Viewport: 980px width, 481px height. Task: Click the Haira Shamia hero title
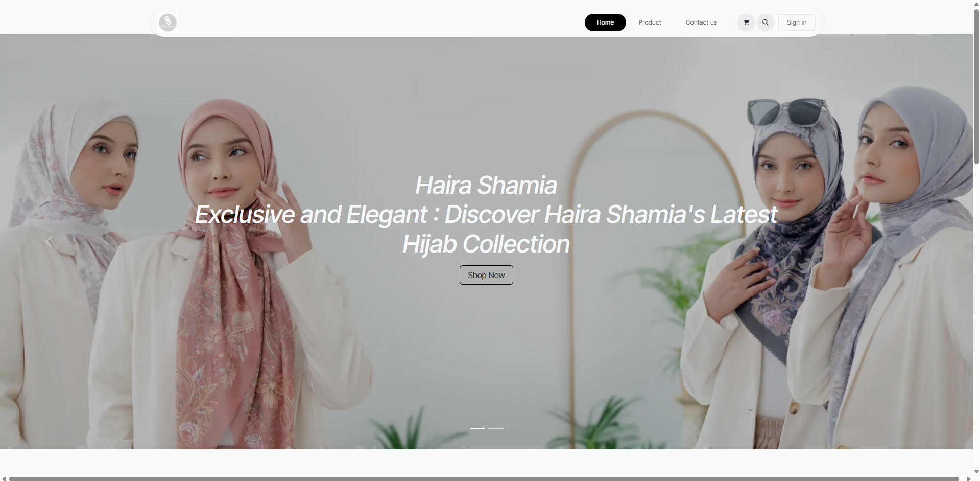(486, 185)
